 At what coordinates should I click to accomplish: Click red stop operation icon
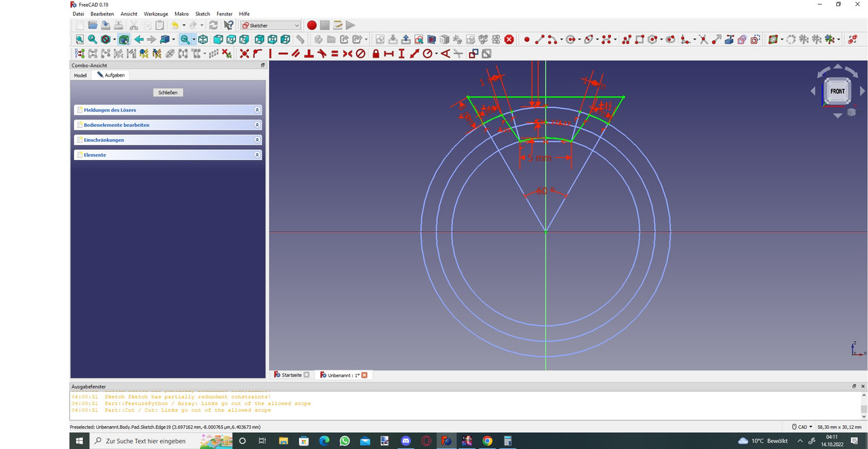tap(509, 39)
